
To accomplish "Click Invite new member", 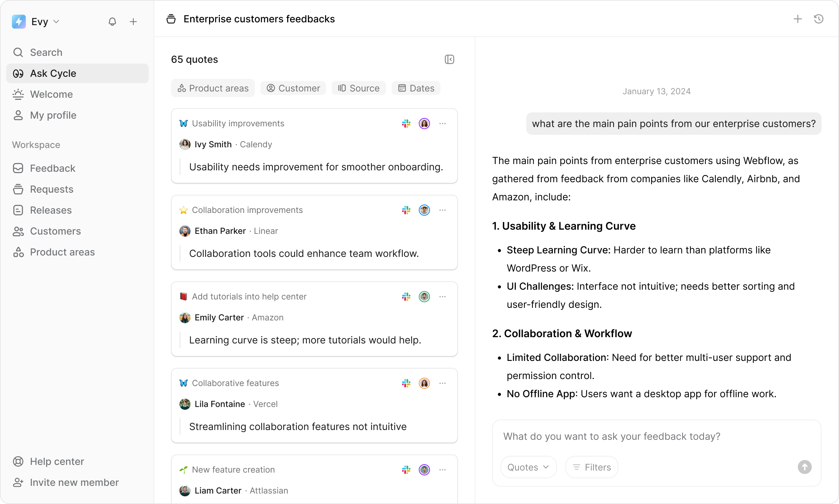I will (74, 482).
